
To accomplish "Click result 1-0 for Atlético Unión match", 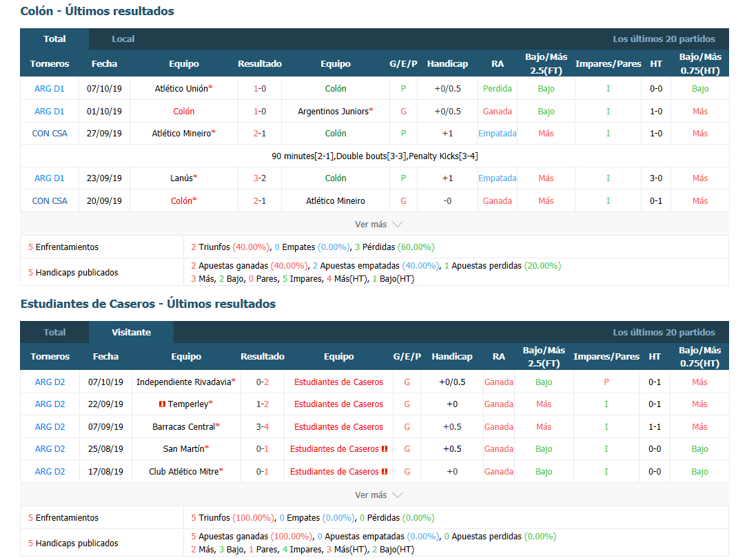I will tap(260, 89).
